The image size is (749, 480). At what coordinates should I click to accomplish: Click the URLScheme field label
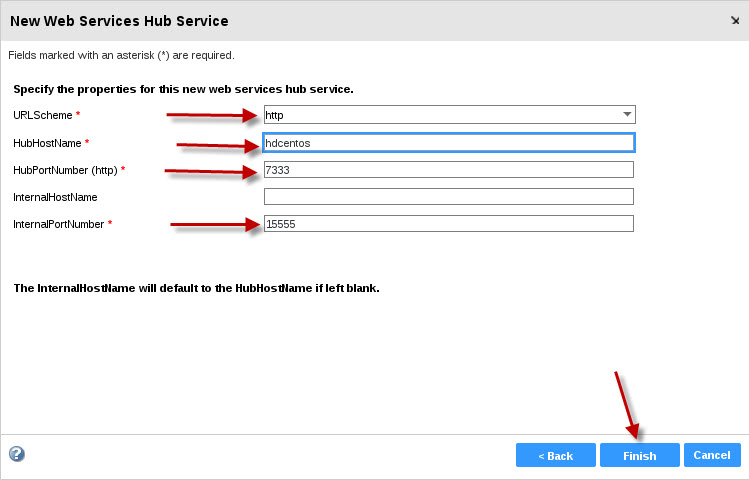click(x=43, y=115)
